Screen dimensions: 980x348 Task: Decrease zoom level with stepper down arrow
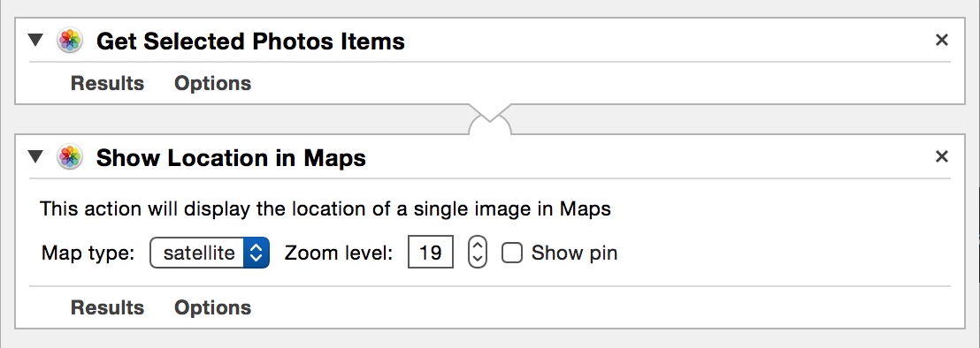478,260
